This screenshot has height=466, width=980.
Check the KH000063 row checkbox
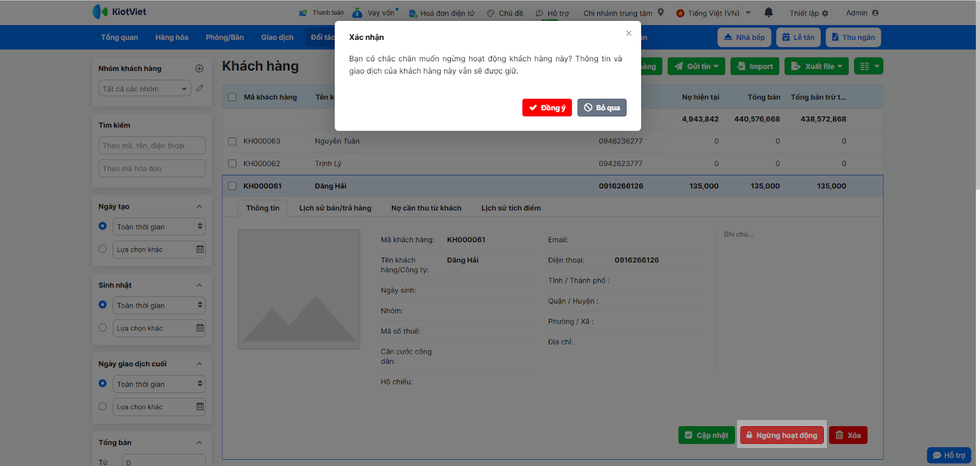[x=232, y=141]
